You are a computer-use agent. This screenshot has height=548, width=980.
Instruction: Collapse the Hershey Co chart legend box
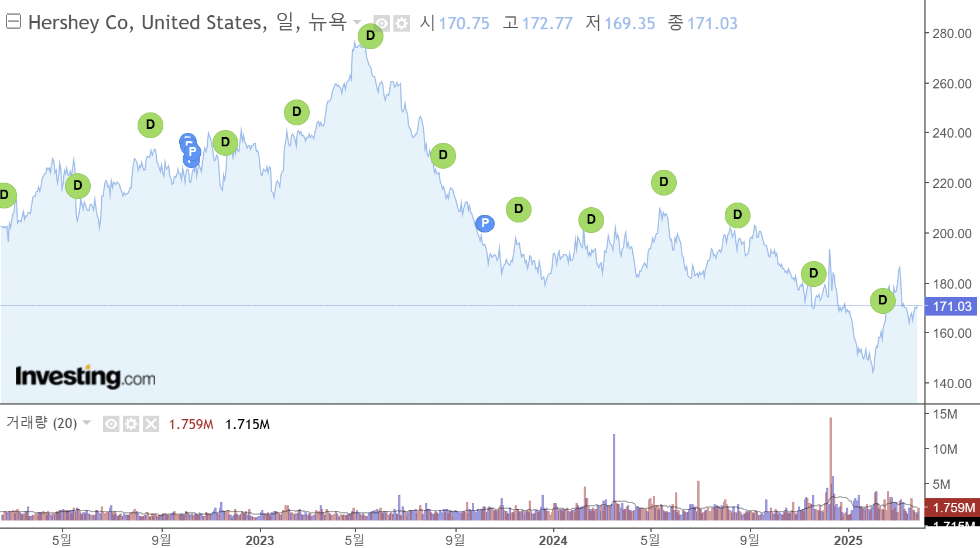point(13,22)
